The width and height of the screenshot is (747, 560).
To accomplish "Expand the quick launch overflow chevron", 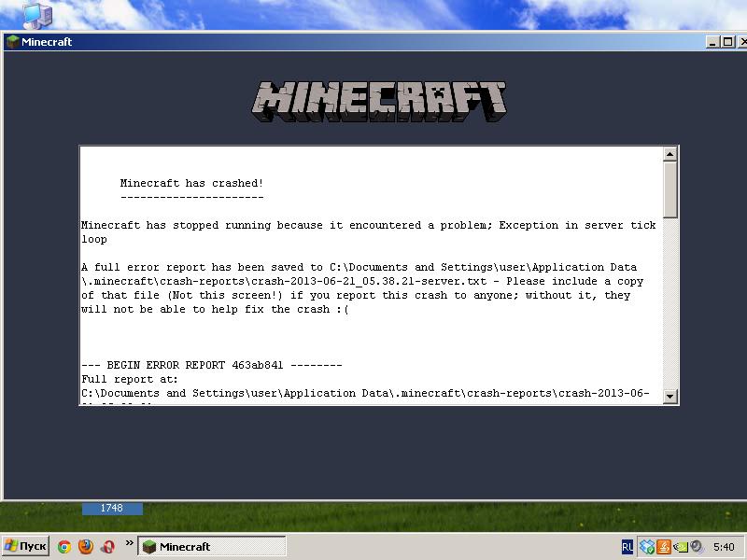I will 129,543.
